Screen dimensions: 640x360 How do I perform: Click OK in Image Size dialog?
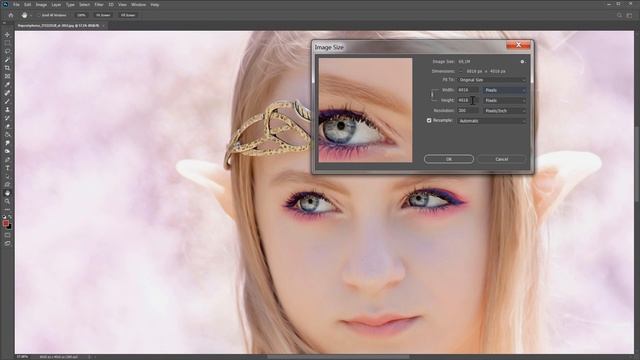pos(449,159)
